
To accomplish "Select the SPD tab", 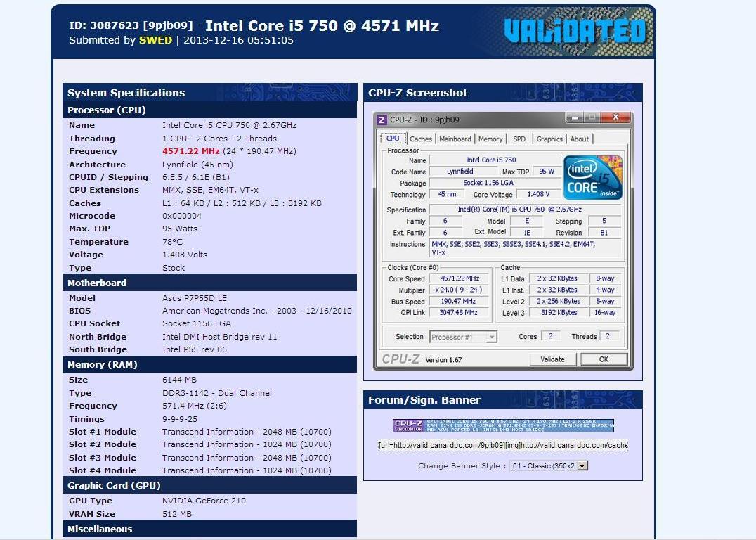I will coord(519,139).
